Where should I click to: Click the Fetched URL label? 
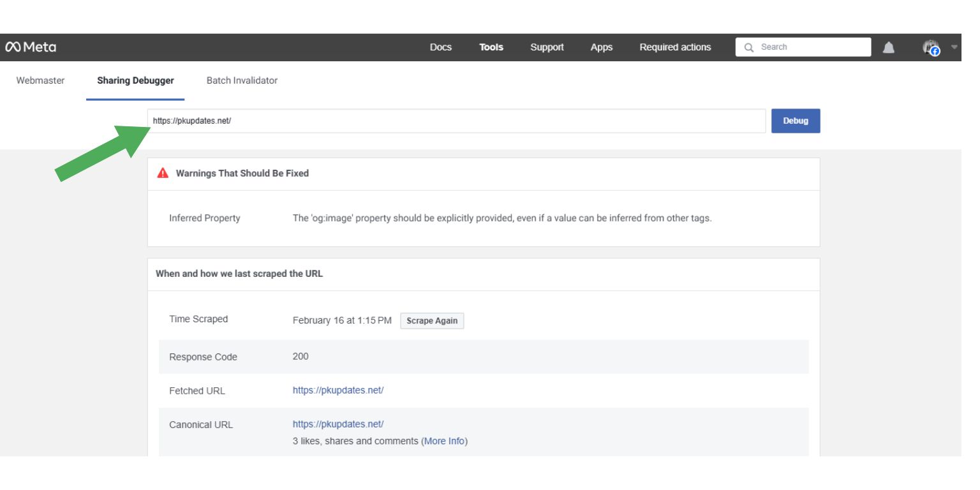(x=197, y=392)
